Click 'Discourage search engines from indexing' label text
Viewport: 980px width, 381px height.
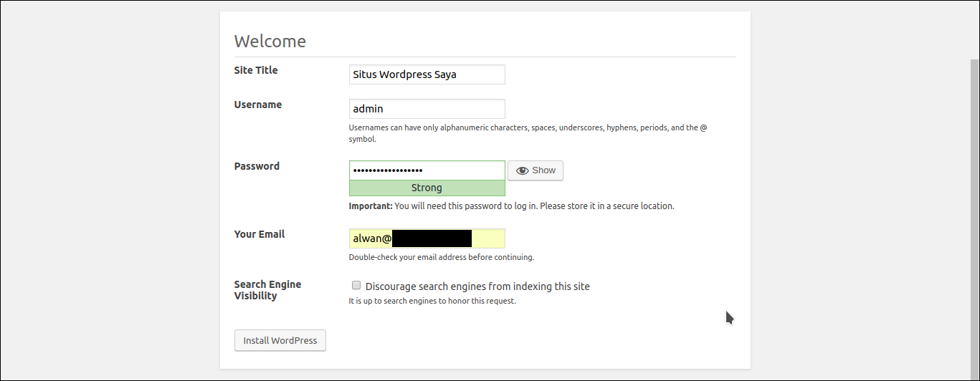pyautogui.click(x=477, y=286)
